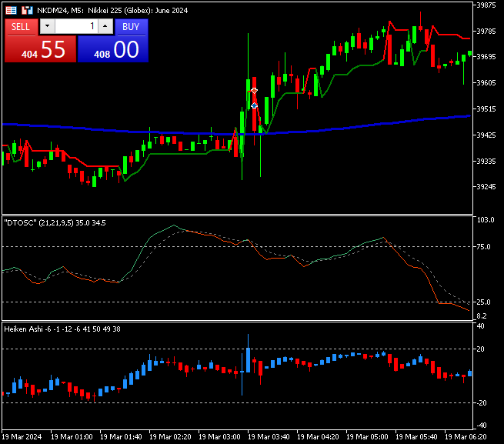Screen dimensions: 504x444
Task: Click the 19 Mar 03:00 time label
Action: [219, 437]
